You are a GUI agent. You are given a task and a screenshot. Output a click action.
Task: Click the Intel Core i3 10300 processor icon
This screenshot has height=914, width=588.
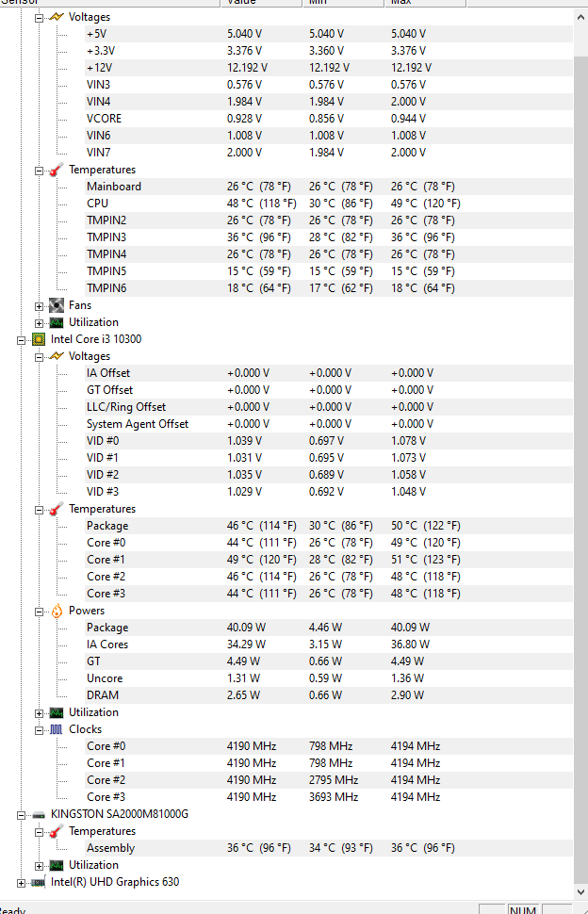[x=39, y=339]
